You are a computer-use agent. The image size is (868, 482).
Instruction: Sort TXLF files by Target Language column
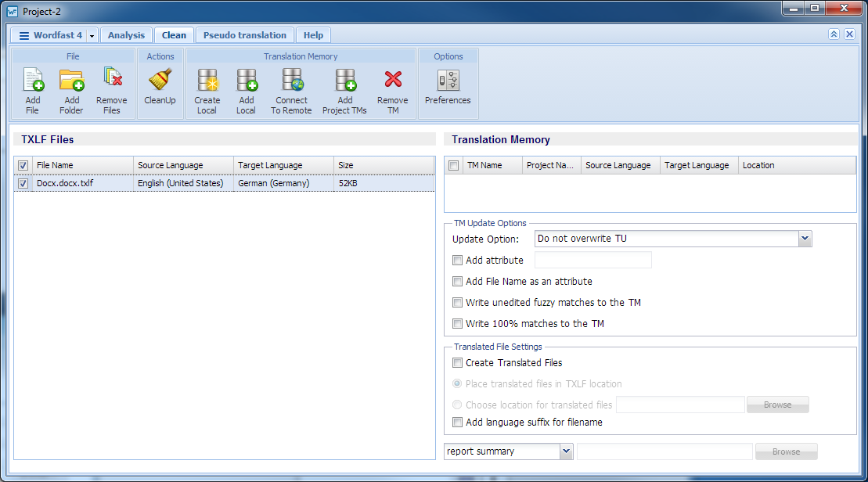283,165
